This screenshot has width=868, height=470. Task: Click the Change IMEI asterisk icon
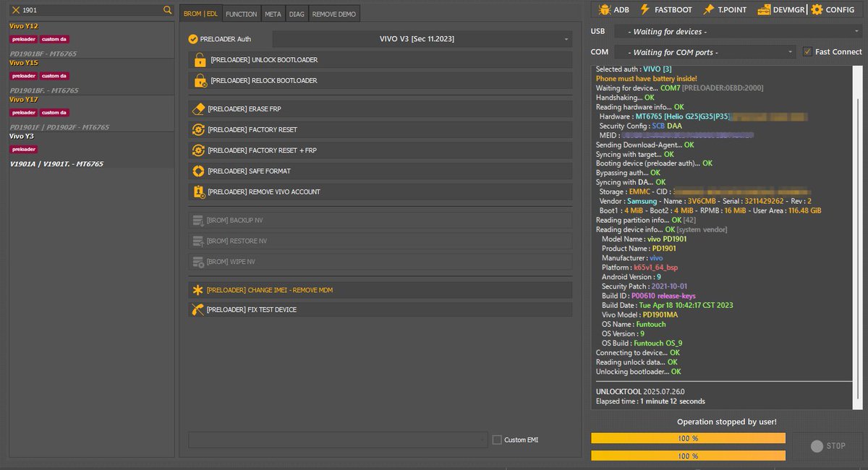(197, 290)
